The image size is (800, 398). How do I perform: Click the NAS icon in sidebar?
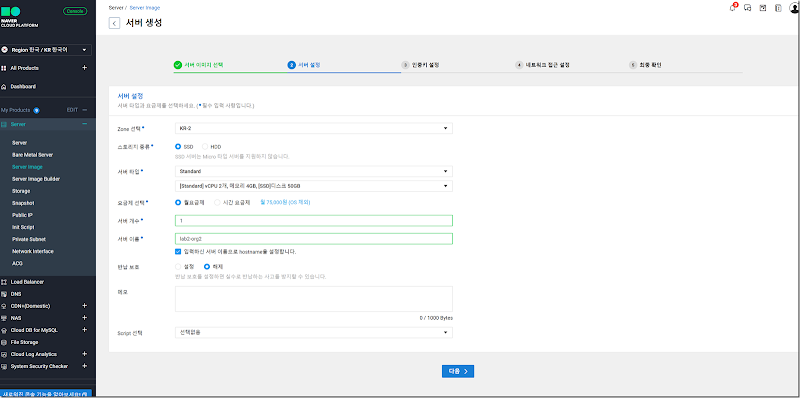pyautogui.click(x=4, y=318)
